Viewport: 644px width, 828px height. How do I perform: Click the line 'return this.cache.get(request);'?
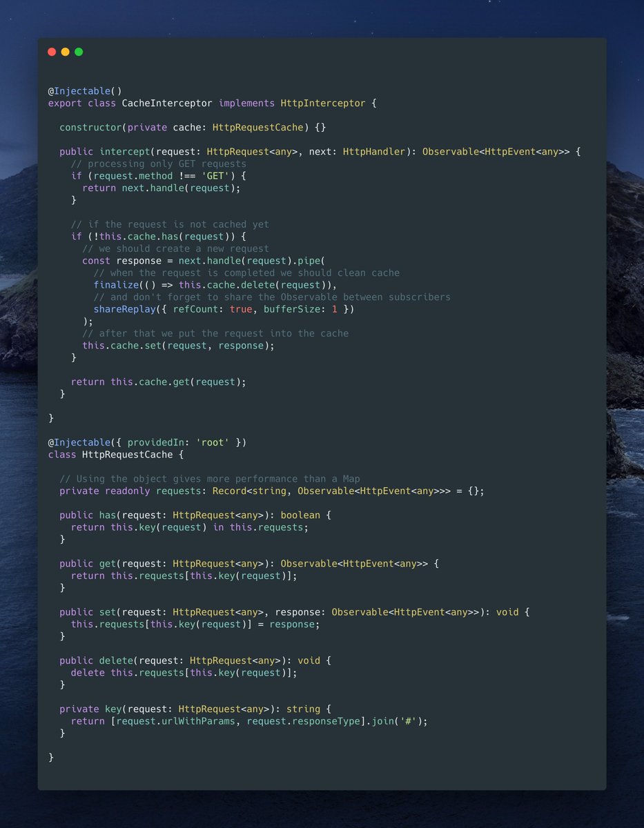pos(159,382)
